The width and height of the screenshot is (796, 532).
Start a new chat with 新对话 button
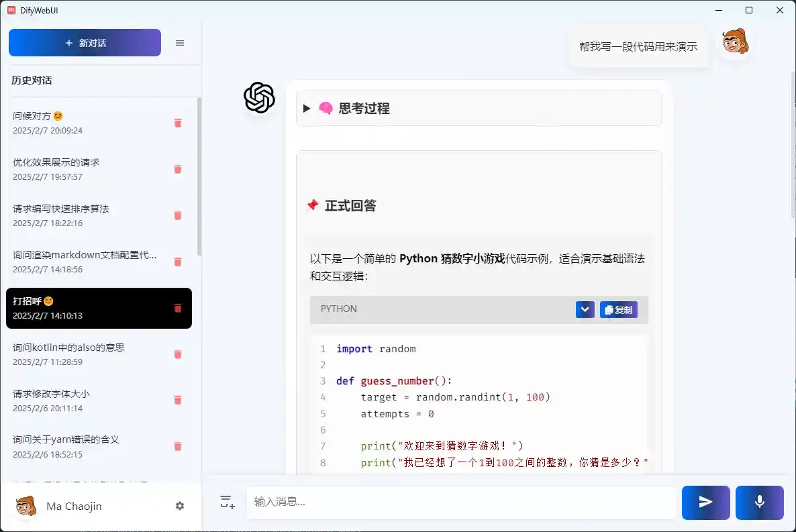pyautogui.click(x=85, y=43)
